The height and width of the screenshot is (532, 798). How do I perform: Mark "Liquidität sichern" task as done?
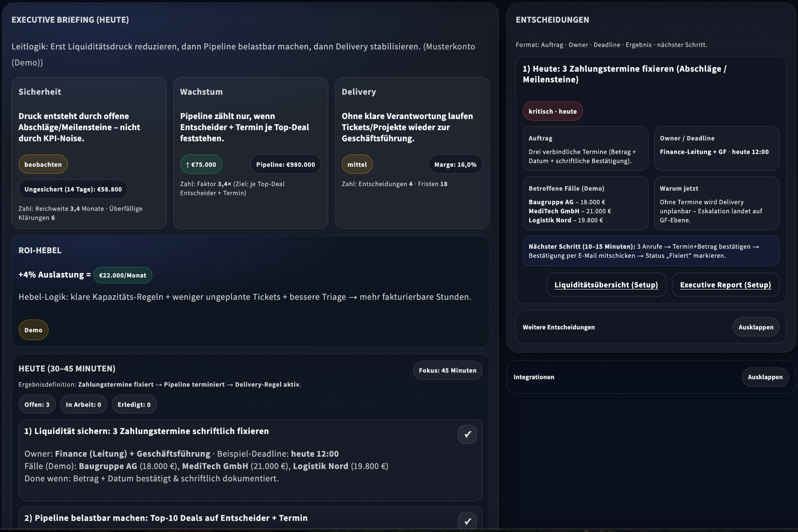point(467,434)
